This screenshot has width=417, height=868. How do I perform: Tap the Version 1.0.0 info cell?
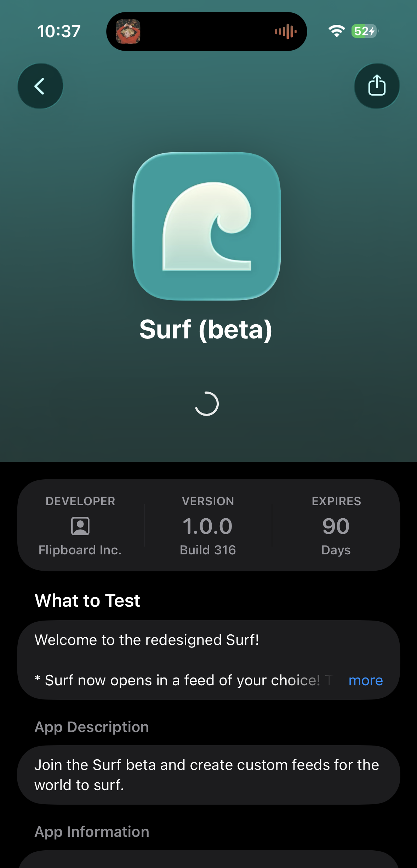click(x=208, y=526)
